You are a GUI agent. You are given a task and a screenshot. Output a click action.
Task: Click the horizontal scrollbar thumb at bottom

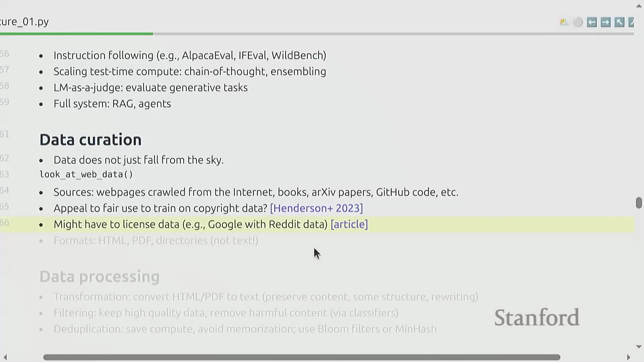(x=302, y=357)
